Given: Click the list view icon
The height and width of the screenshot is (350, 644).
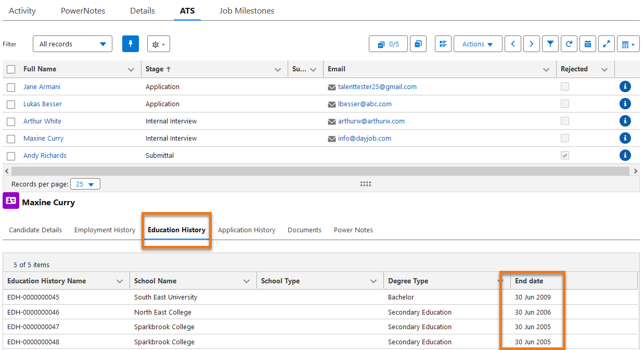Looking at the screenshot, I should tap(443, 44).
